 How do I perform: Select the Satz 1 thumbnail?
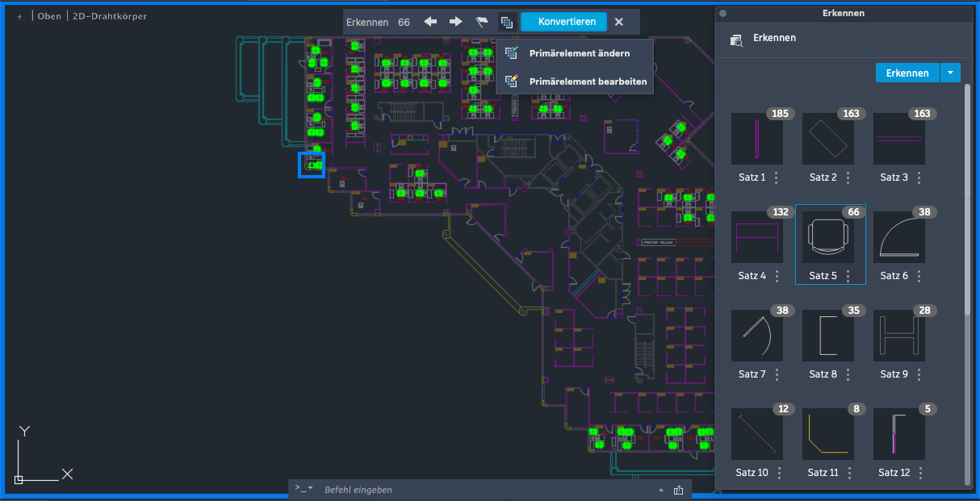pos(757,139)
